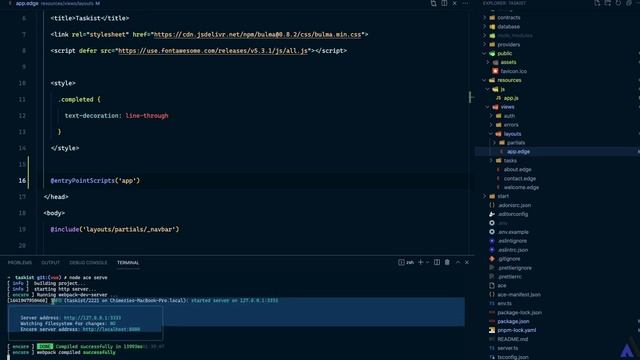Open the DEBUG CONSOLE tab
640x360 pixels.
pyautogui.click(x=88, y=262)
